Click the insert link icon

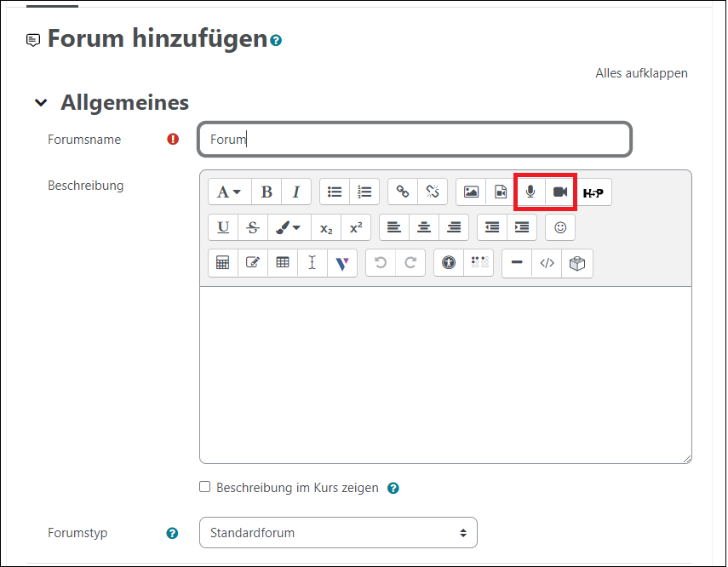(x=403, y=192)
